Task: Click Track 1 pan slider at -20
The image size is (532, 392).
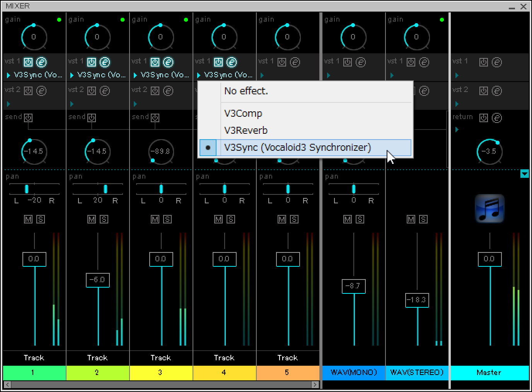Action: (x=27, y=189)
